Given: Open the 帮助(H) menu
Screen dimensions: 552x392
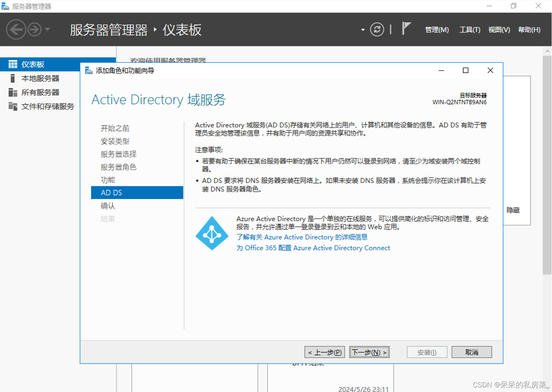Looking at the screenshot, I should 529,30.
